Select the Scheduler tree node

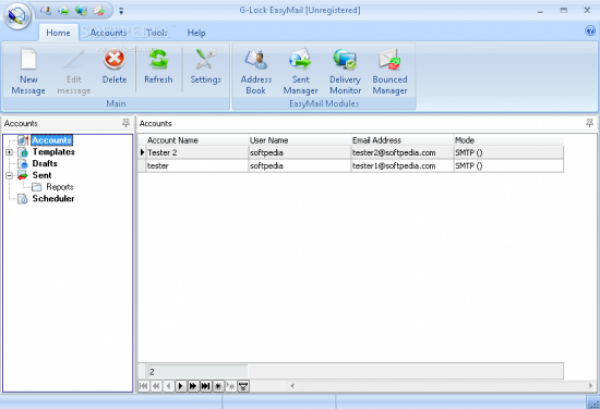53,199
